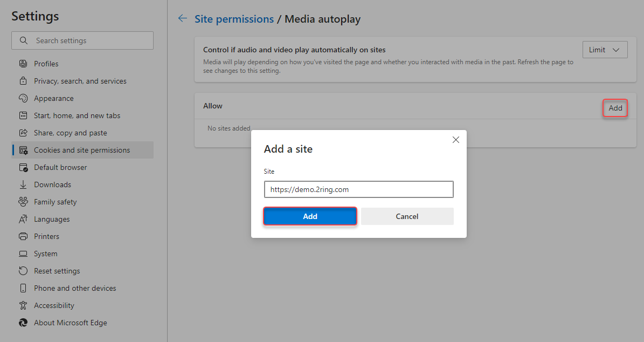
Task: Click the Add button in the Allow section
Action: coord(615,108)
